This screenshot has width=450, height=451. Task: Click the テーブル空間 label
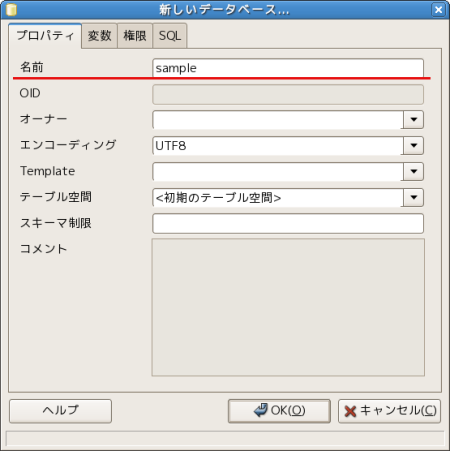[x=56, y=197]
